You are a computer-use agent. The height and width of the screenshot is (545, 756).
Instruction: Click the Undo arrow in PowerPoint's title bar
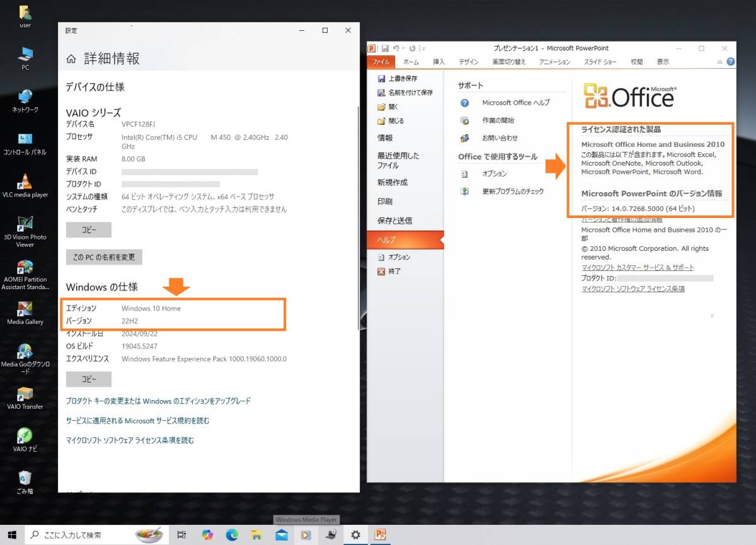pyautogui.click(x=395, y=48)
